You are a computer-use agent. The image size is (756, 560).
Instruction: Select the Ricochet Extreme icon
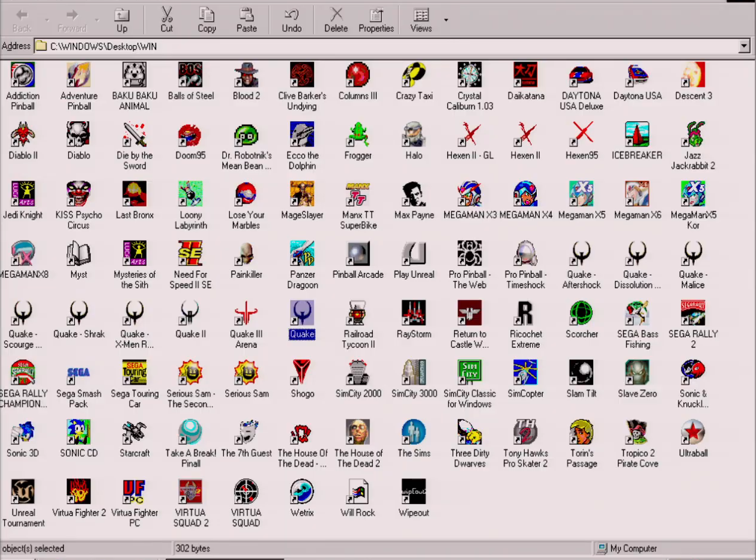point(525,313)
